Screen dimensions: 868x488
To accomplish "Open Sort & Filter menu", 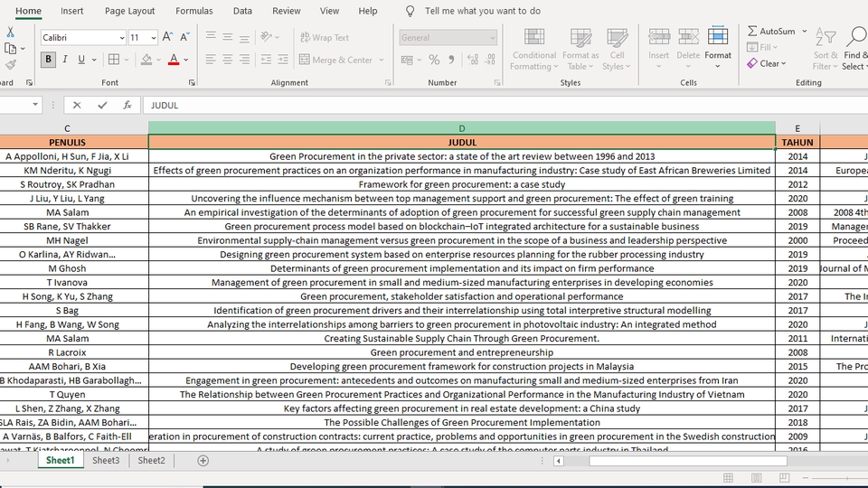I will (826, 49).
